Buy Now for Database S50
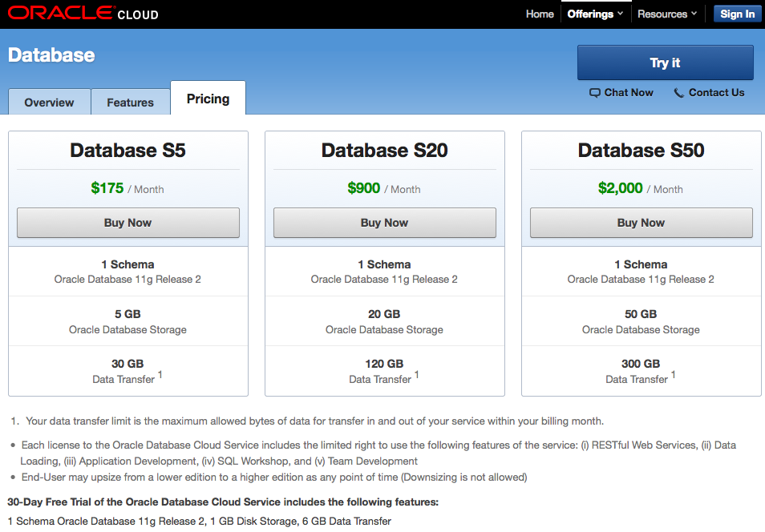 click(641, 223)
